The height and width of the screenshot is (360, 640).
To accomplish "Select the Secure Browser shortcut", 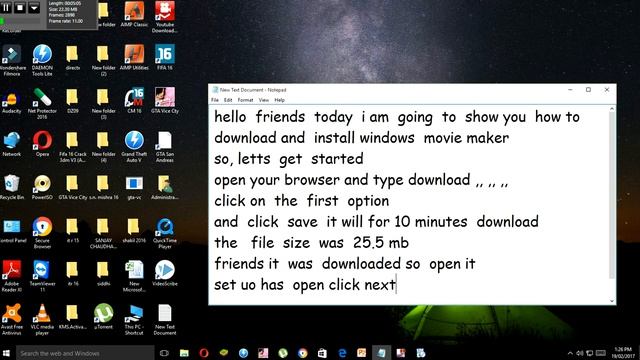I will click(42, 233).
